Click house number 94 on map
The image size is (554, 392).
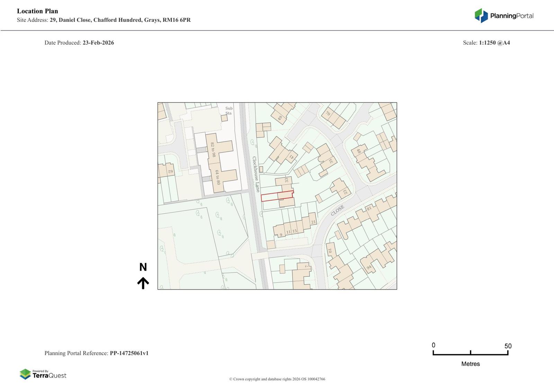[x=369, y=267]
